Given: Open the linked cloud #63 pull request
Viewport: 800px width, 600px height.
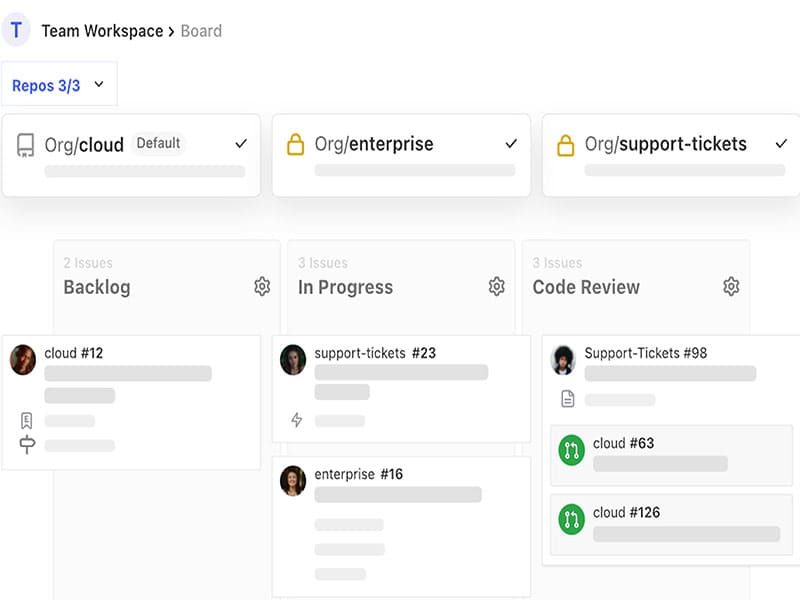Looking at the screenshot, I should click(x=624, y=443).
